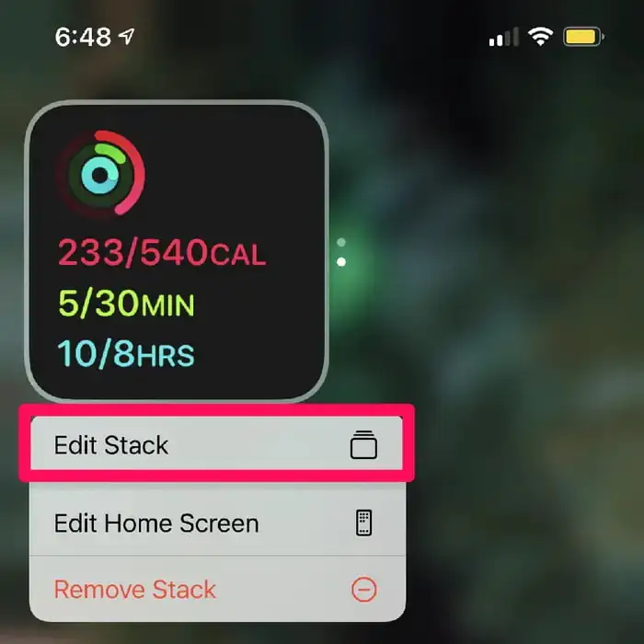
Task: Tap the location arrow next to the time
Action: coord(127,37)
